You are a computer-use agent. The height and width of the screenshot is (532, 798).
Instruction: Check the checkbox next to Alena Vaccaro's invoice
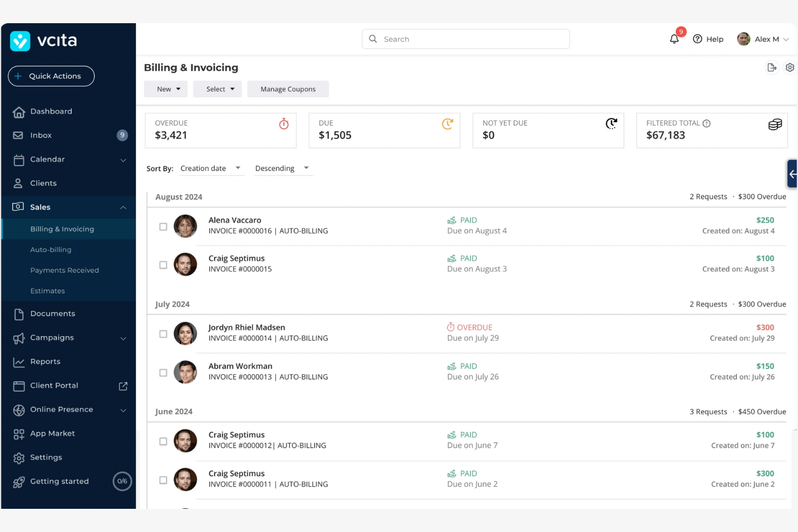[x=163, y=227]
